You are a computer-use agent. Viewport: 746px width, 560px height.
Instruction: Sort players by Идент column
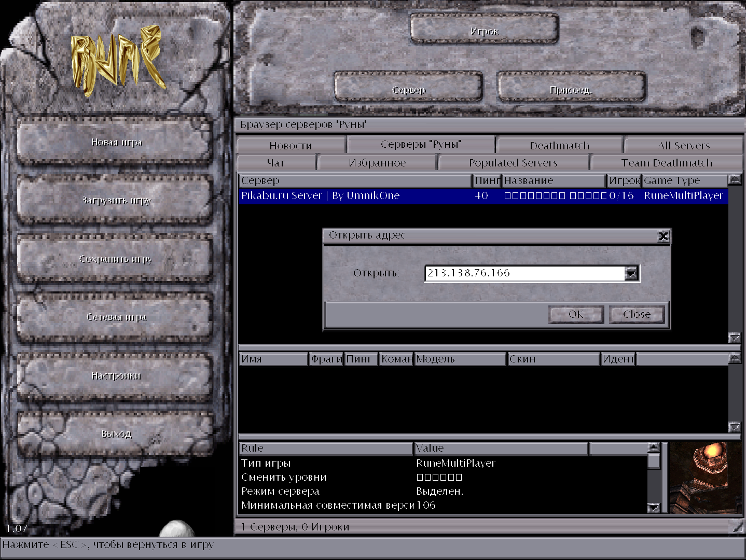[x=618, y=359]
